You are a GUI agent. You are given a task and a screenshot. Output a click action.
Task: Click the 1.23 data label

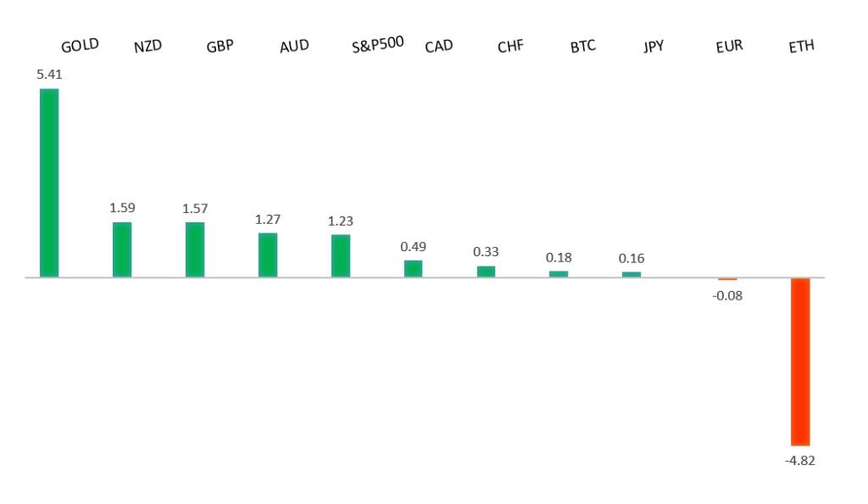[x=341, y=221]
